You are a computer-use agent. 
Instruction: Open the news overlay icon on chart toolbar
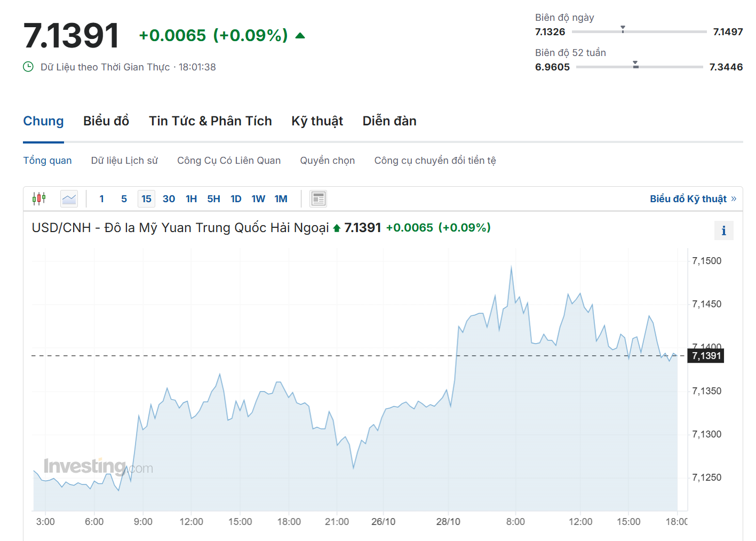tap(318, 199)
